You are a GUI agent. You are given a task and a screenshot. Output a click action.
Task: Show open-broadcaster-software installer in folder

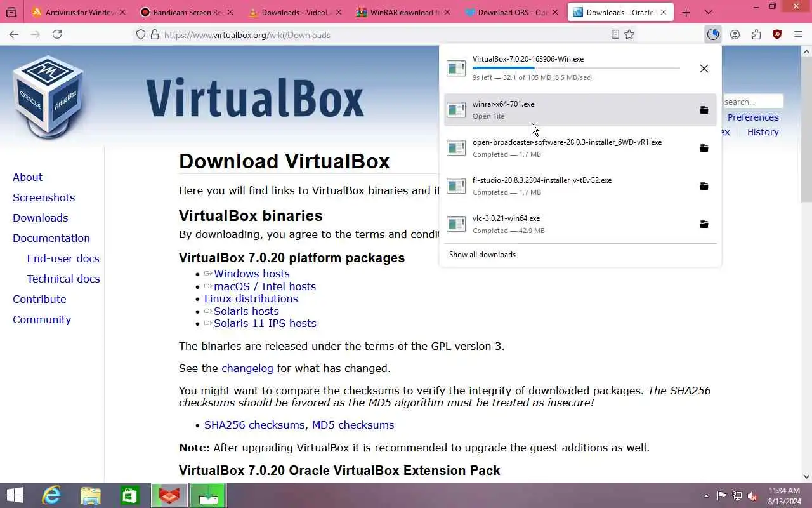704,148
